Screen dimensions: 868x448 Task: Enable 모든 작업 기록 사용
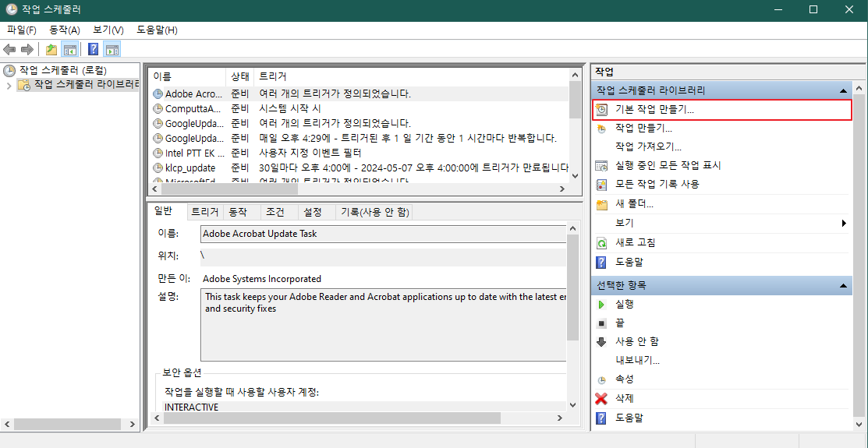click(x=657, y=184)
